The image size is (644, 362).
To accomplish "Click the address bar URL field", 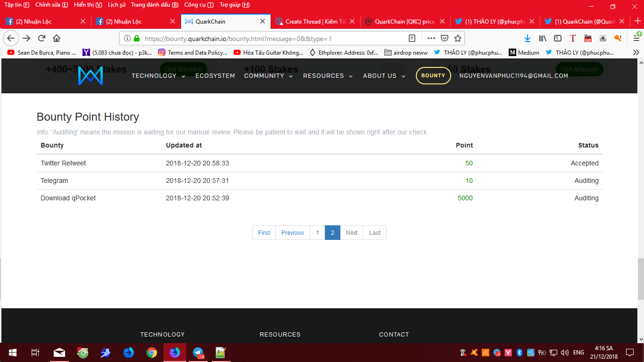I will (273, 38).
